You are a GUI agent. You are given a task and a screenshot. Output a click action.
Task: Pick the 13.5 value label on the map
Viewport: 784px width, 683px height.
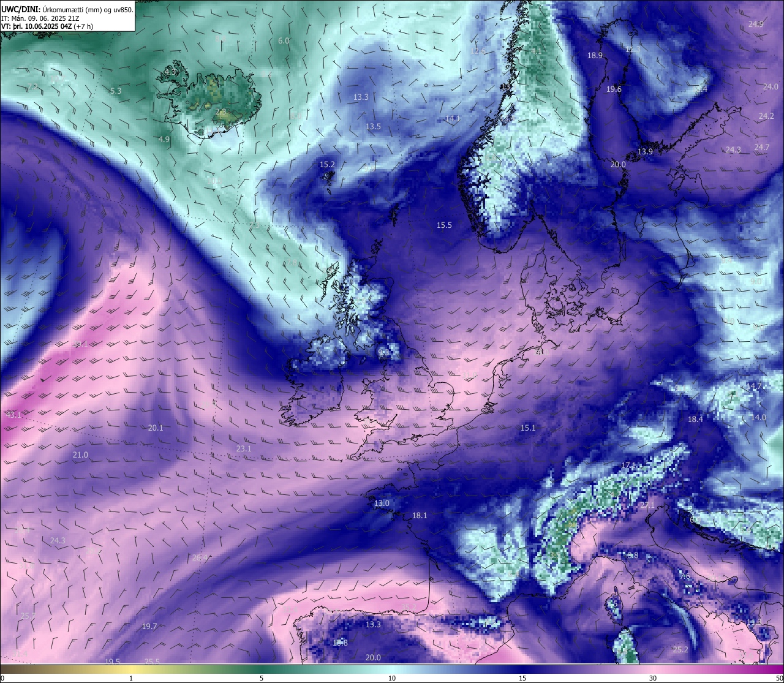point(373,127)
